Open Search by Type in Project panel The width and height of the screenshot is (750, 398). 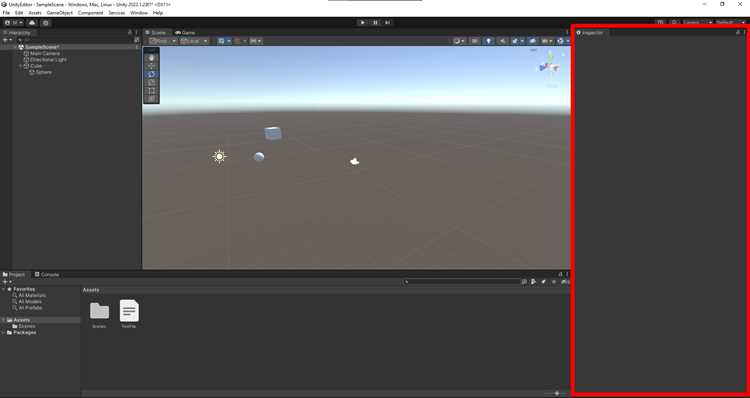tap(533, 282)
